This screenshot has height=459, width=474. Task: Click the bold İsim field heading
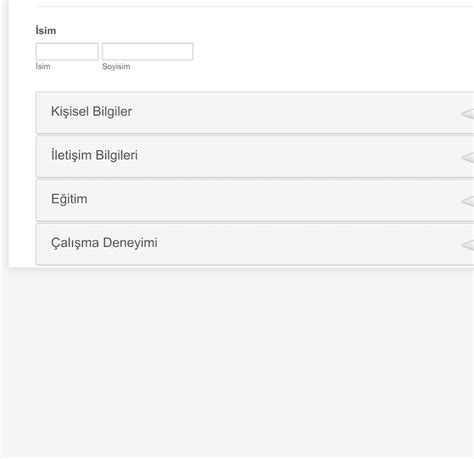tap(46, 30)
